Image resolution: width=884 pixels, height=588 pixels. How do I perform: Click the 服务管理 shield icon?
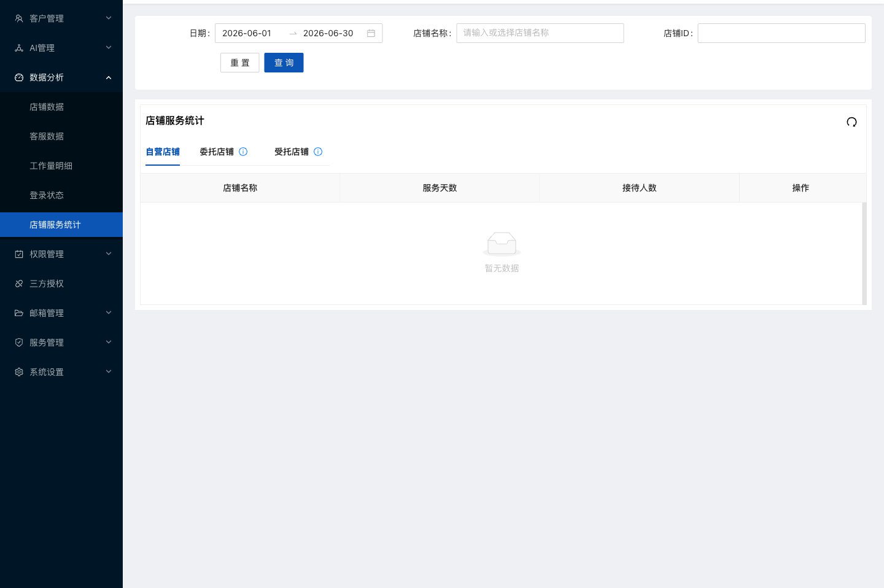19,342
